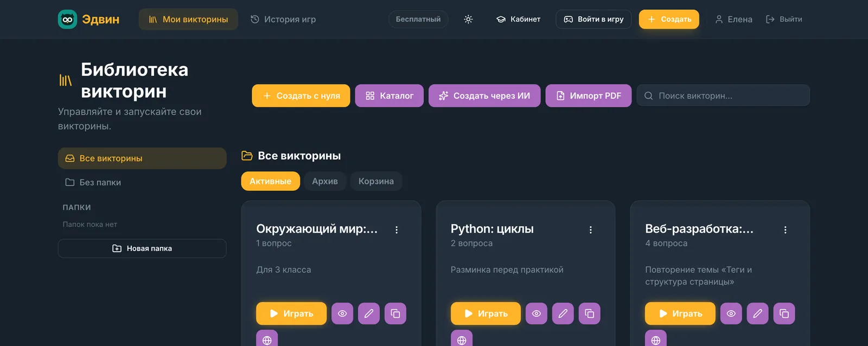Select Без папки in the sidebar
Screen dimensions: 868x346
pyautogui.click(x=142, y=182)
